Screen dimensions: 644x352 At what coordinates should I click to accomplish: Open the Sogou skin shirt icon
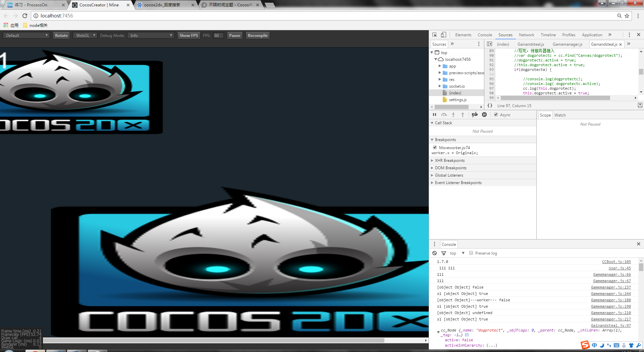pos(631,345)
